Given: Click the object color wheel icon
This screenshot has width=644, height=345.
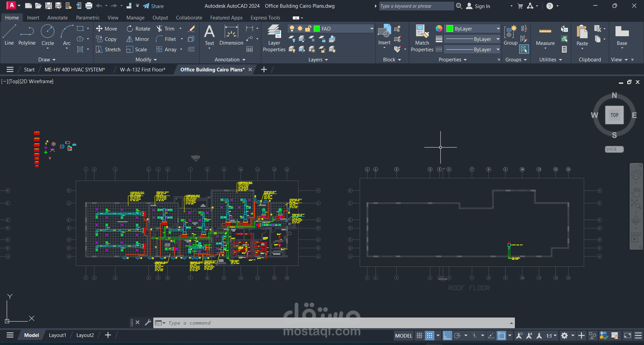Looking at the screenshot, I should [x=439, y=29].
